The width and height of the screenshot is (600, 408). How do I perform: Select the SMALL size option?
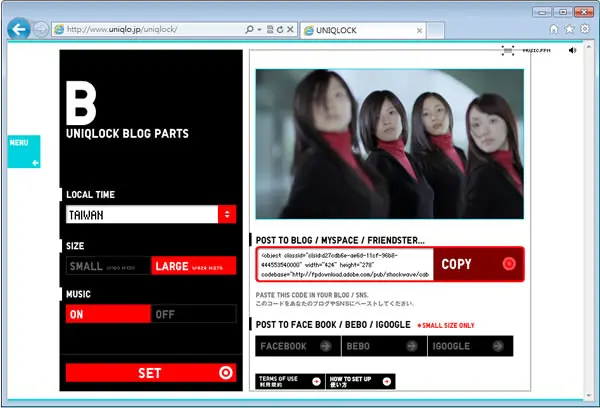[109, 266]
